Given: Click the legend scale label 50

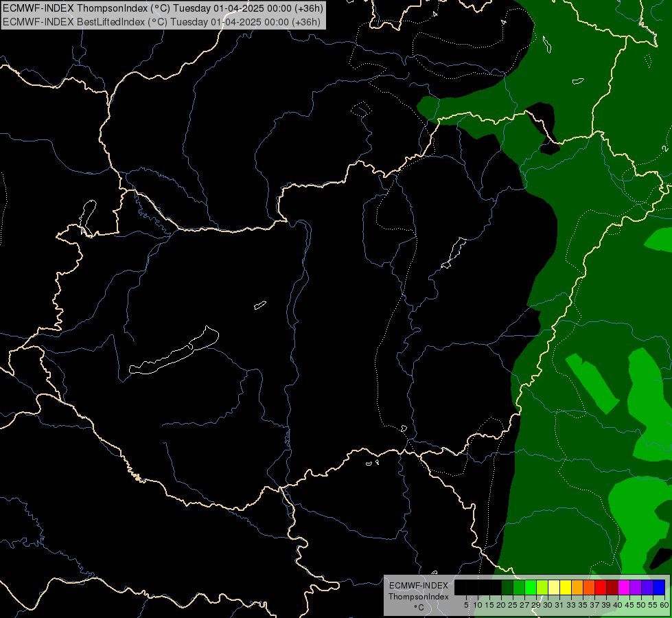Looking at the screenshot, I should (641, 605).
